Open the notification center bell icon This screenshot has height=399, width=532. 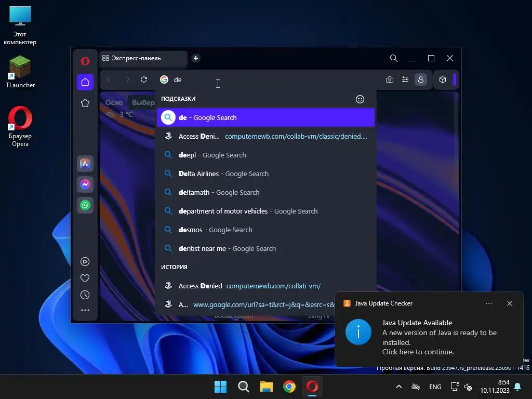click(x=518, y=387)
